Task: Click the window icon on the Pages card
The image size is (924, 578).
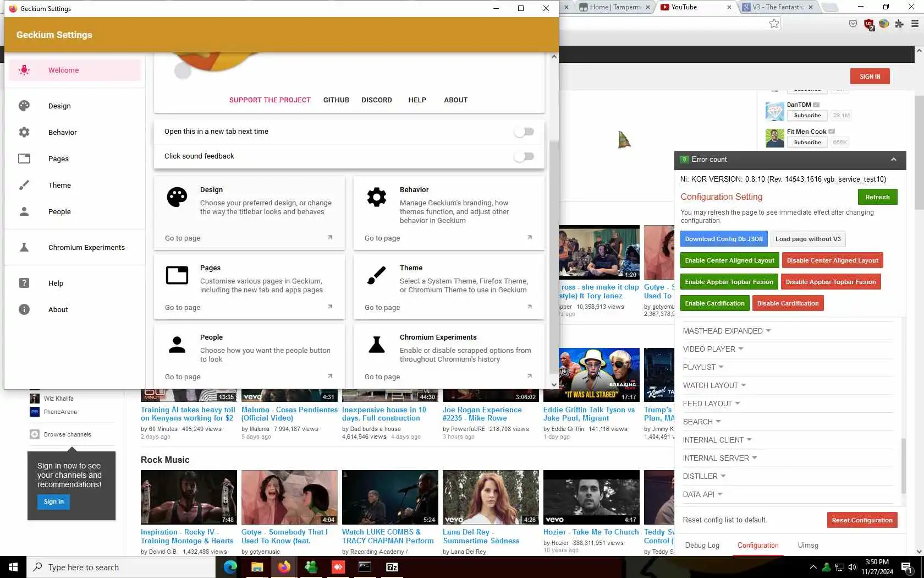Action: [x=177, y=275]
